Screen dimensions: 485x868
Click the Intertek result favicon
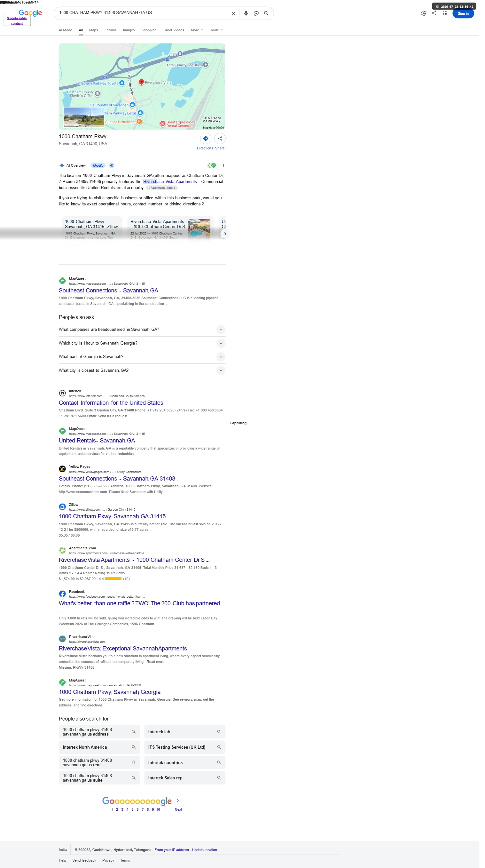62,393
